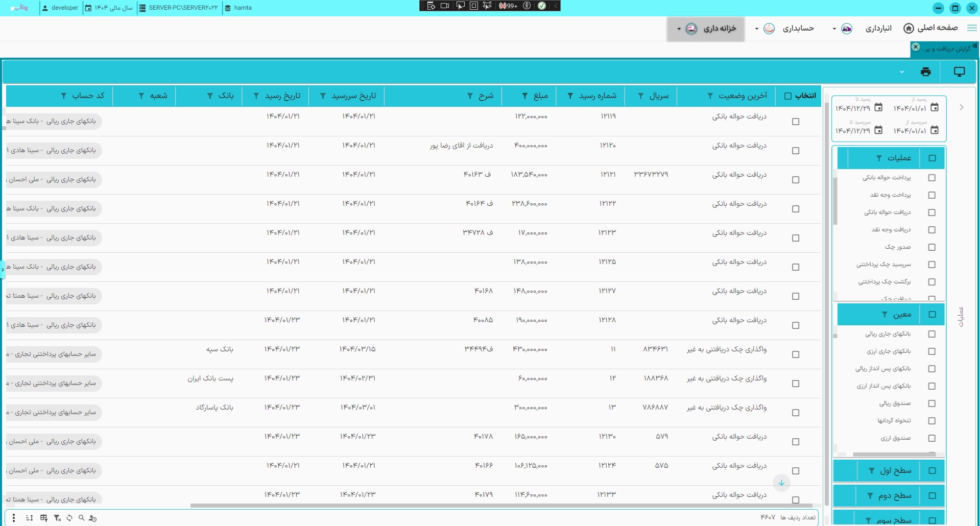Image resolution: width=980 pixels, height=526 pixels.
Task: Open the three-dot more options menu
Action: (x=14, y=518)
